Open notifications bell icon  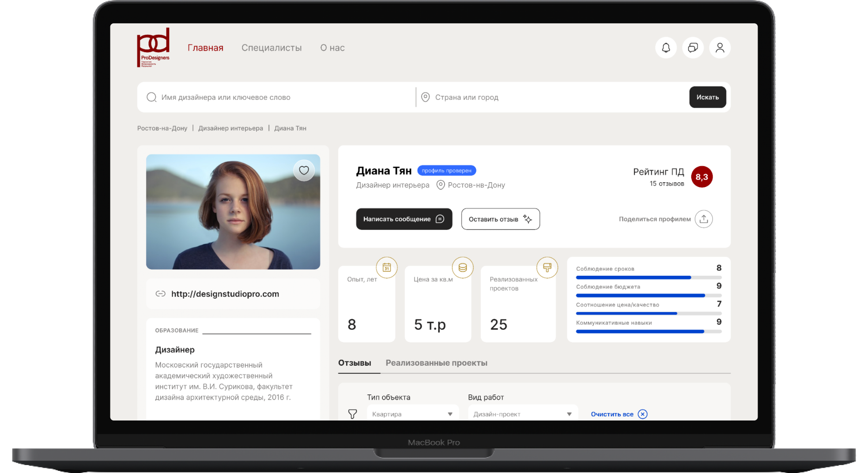tap(666, 48)
